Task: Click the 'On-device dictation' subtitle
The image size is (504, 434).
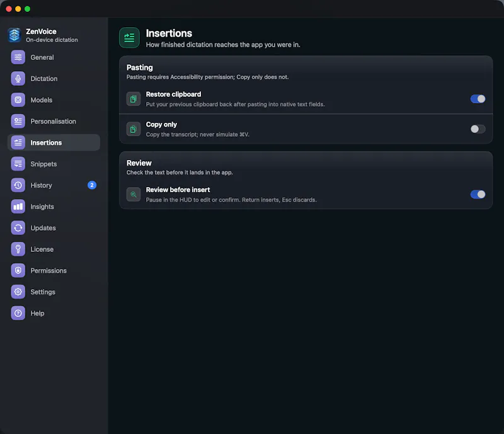Action: click(52, 40)
